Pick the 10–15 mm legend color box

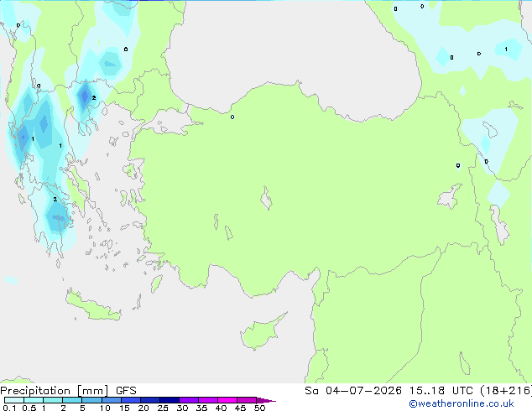[112, 400]
